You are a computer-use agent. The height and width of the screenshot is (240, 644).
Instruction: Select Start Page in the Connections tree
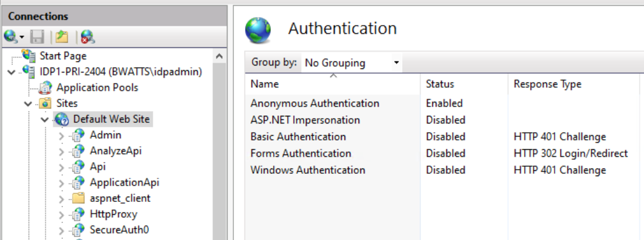coord(63,56)
